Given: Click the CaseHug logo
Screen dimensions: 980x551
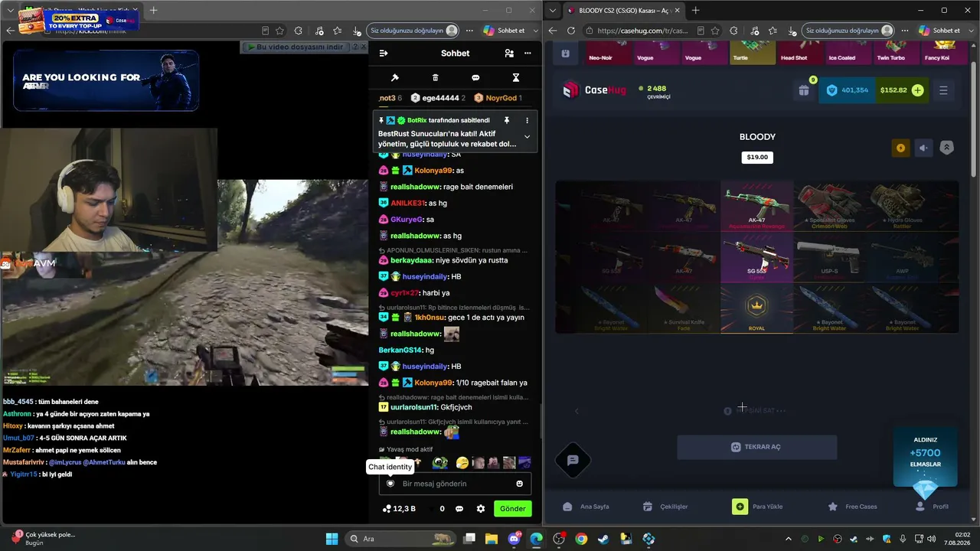Looking at the screenshot, I should pos(594,90).
